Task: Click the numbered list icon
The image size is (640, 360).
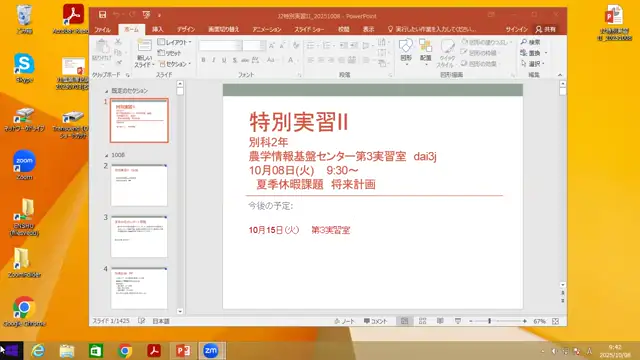Action: 328,45
